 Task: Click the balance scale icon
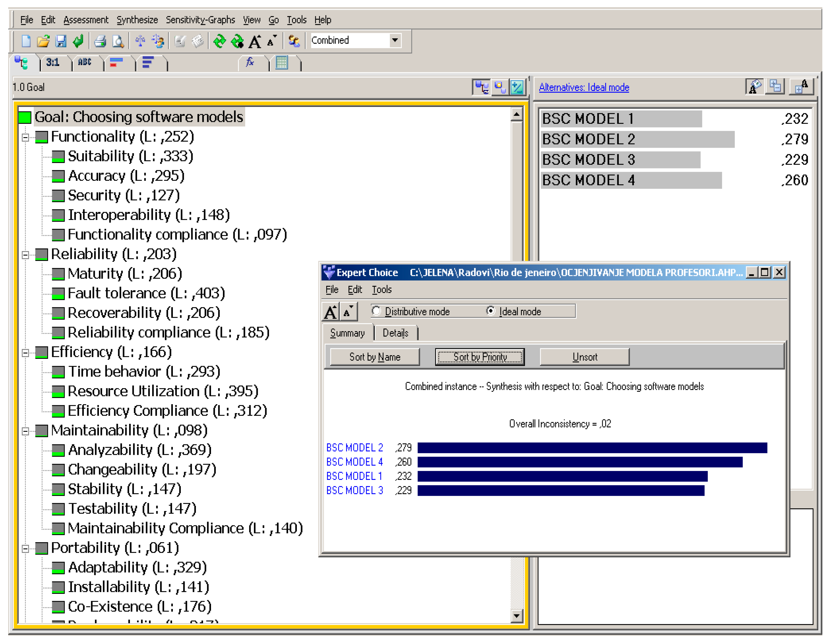point(140,41)
